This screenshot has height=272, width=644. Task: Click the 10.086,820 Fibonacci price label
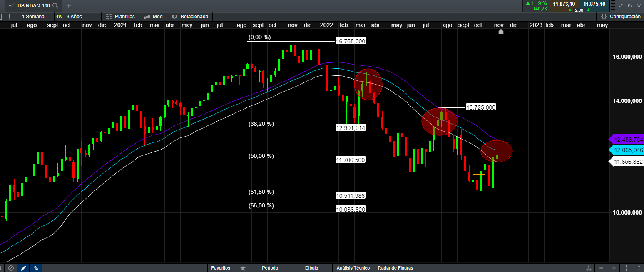(351, 210)
